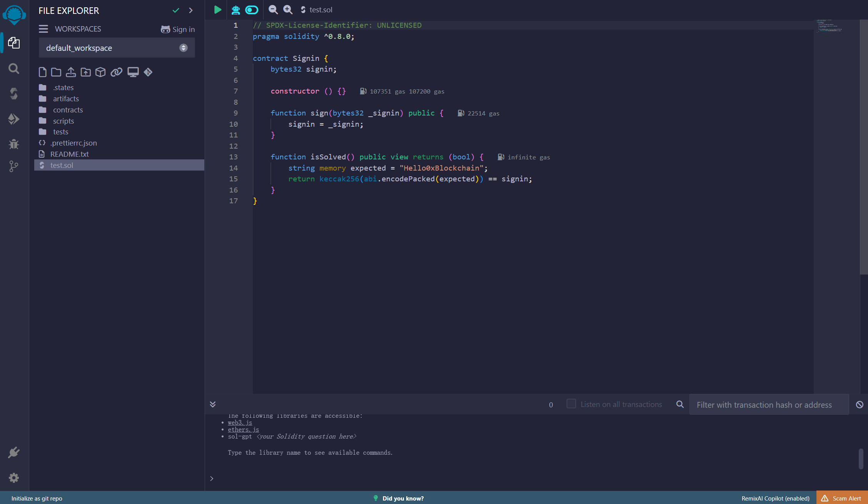The image size is (868, 504).
Task: Sign in with GitHub
Action: point(178,29)
